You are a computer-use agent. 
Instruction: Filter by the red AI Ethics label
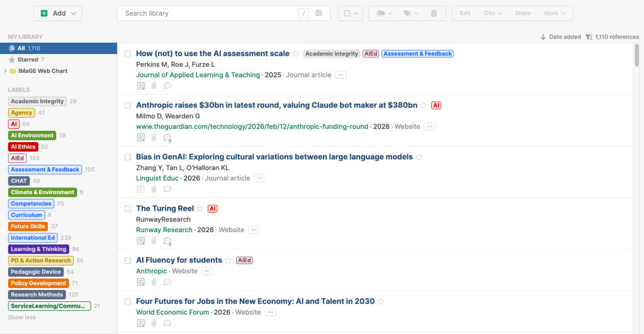pyautogui.click(x=23, y=147)
